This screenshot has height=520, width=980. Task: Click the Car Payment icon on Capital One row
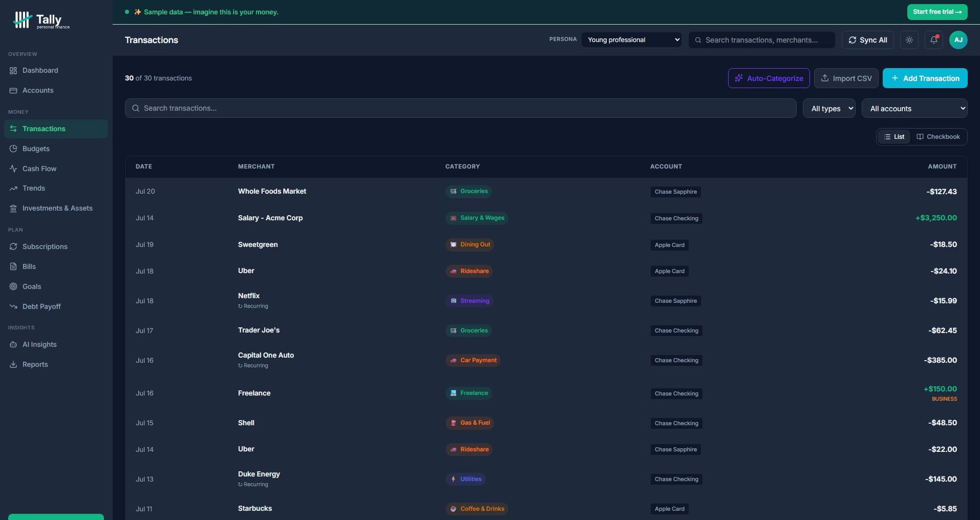[x=453, y=361]
